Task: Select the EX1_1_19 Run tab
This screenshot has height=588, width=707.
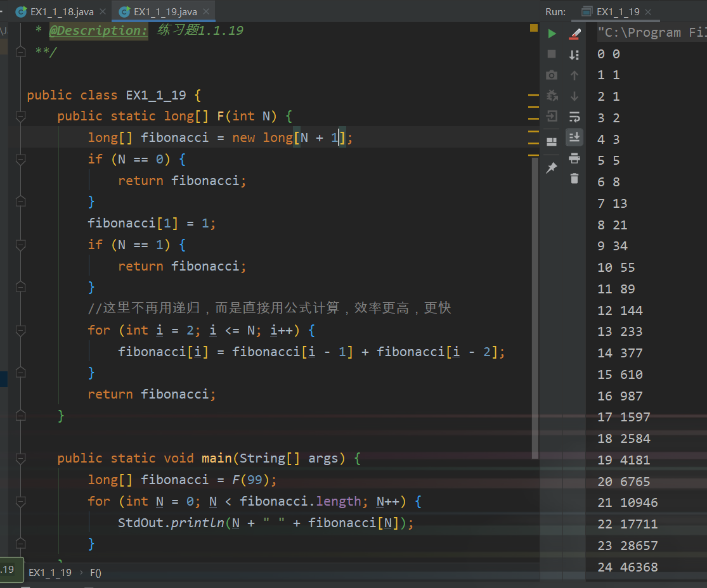Action: [618, 11]
